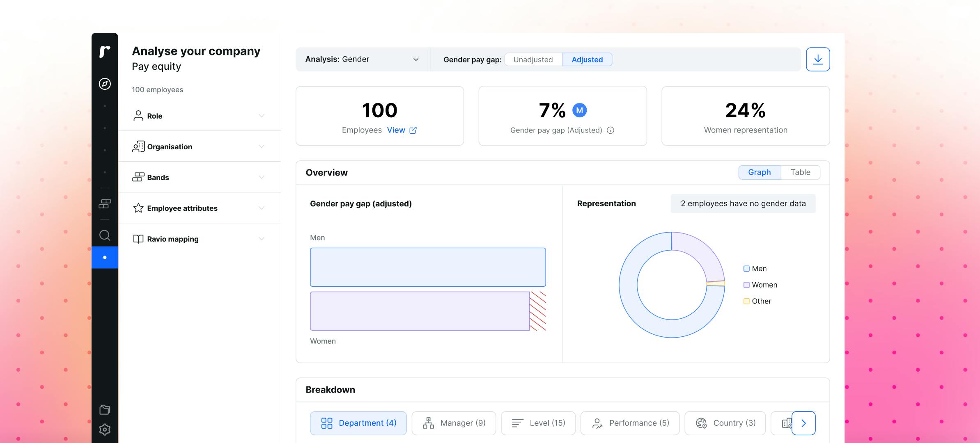Screen dimensions: 980x443
Task: Select the Manager (9) breakdown tab
Action: [454, 423]
